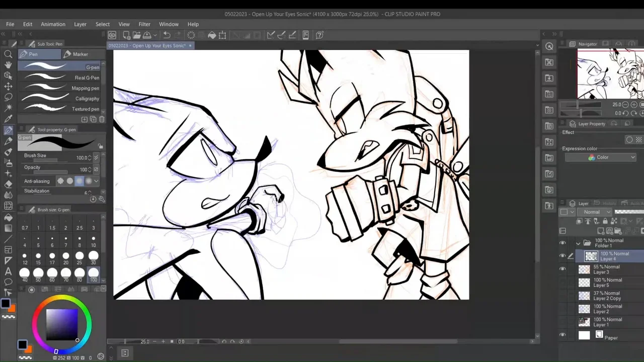Select the Lasso selection tool
644x362 pixels.
pyautogui.click(x=8, y=97)
